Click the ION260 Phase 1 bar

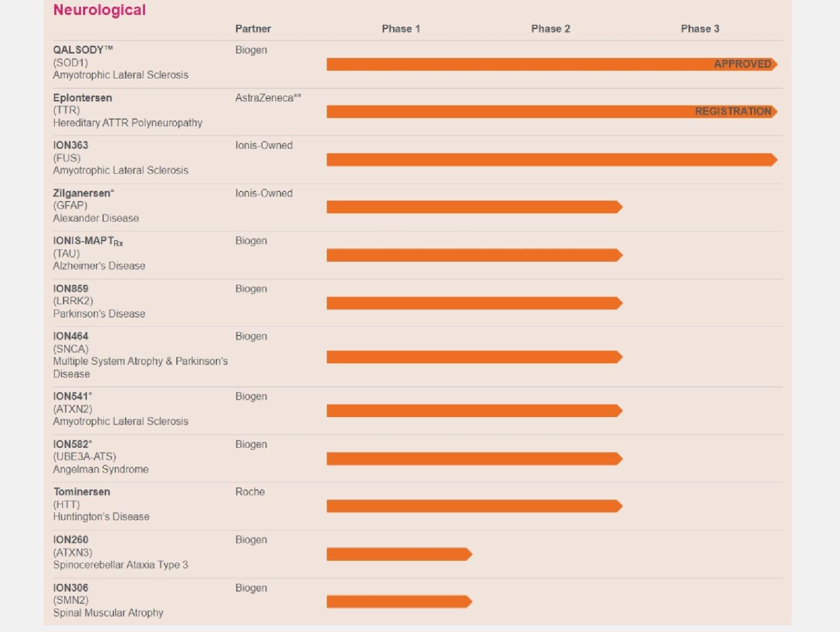point(398,554)
